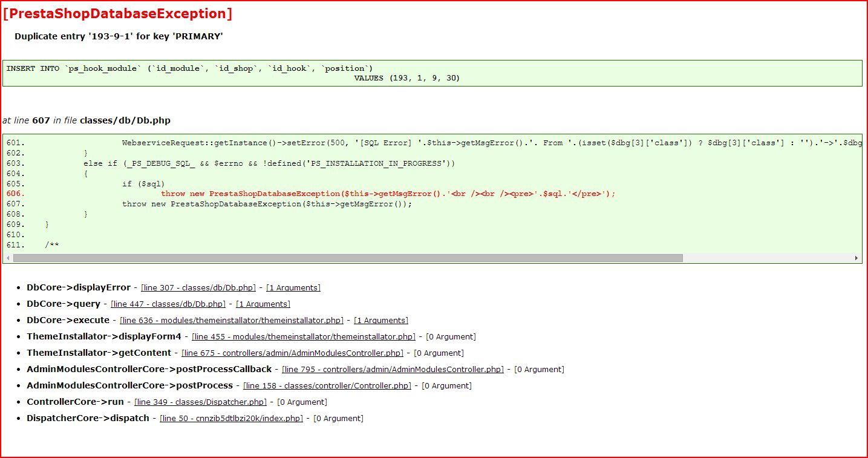
Task: Click the [PrestaShopDatabaseException] heading
Action: tap(117, 14)
